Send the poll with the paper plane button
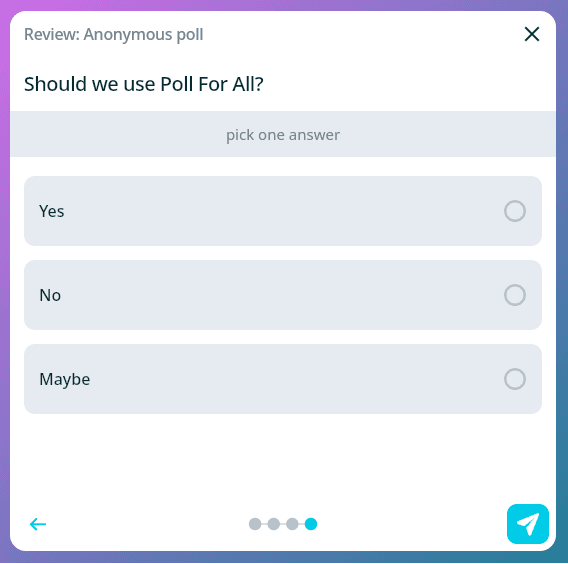The width and height of the screenshot is (568, 564). 527,524
